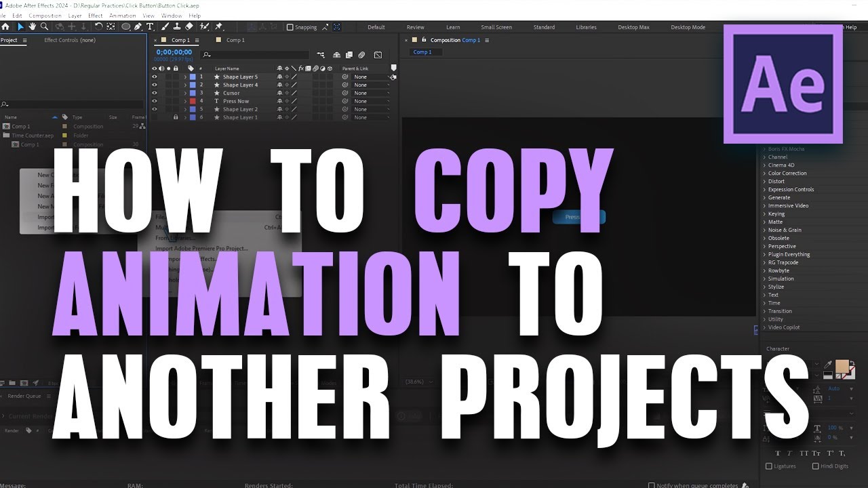This screenshot has height=488, width=868.
Task: Expand the Cursor layer properties
Action: click(x=185, y=93)
